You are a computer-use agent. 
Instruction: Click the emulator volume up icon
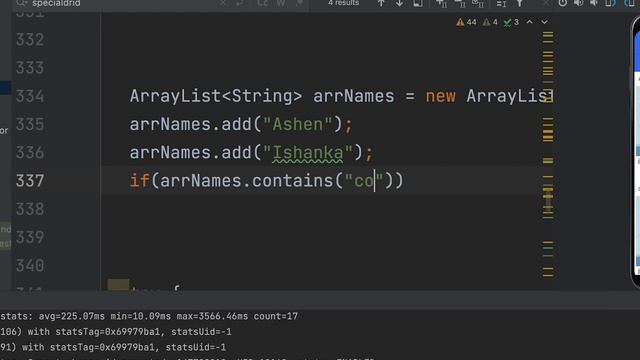[x=578, y=3]
